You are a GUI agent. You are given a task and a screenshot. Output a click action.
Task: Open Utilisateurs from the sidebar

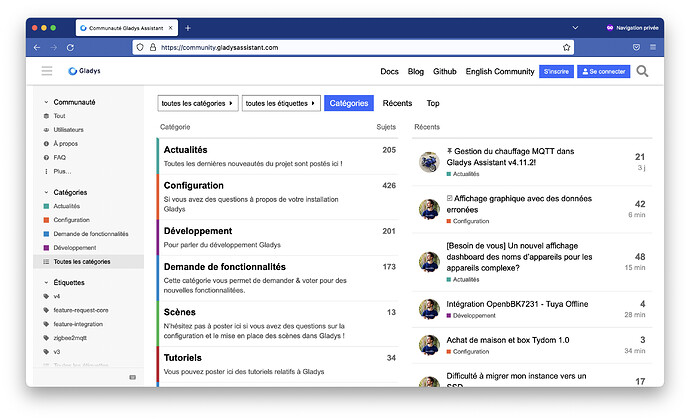point(68,130)
